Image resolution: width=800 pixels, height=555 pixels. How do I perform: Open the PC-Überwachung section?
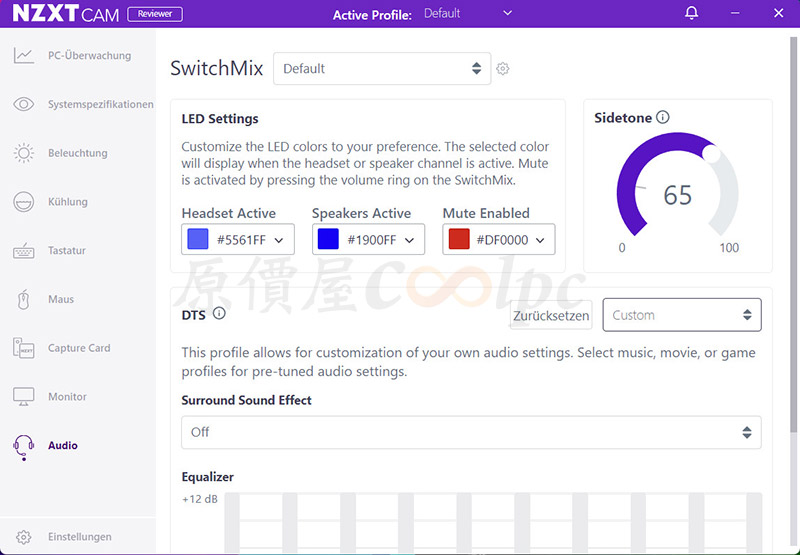tap(89, 55)
